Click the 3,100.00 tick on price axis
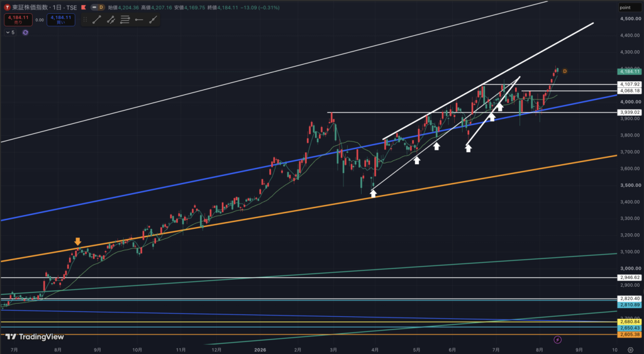The height and width of the screenshot is (354, 644). coord(630,252)
